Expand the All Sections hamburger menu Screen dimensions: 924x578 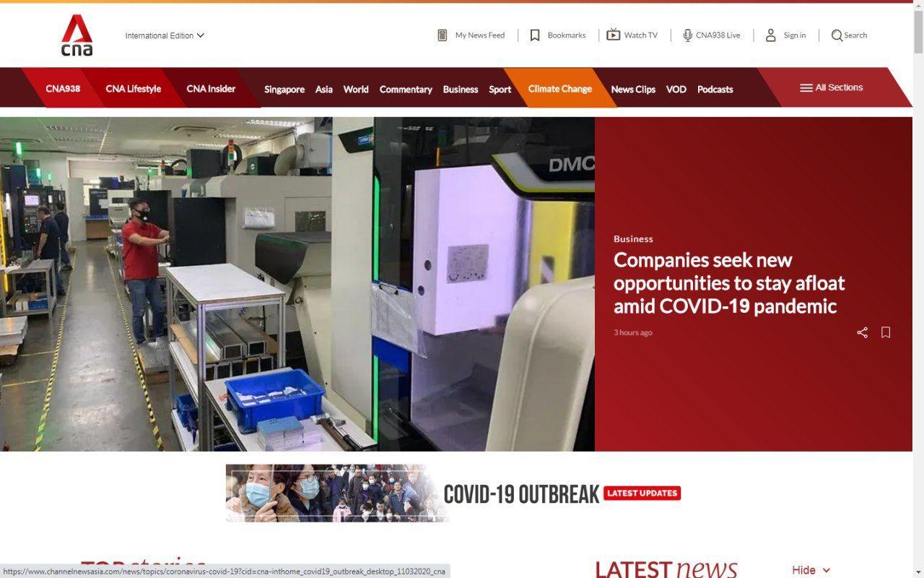coord(832,87)
